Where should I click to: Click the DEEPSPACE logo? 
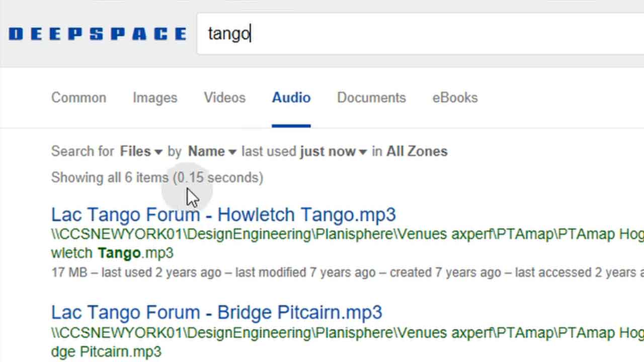point(98,34)
